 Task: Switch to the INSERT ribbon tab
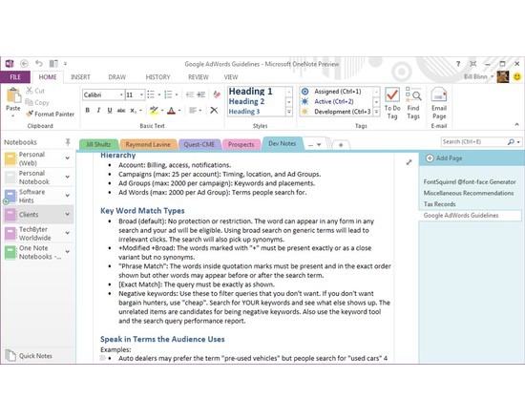[80, 77]
